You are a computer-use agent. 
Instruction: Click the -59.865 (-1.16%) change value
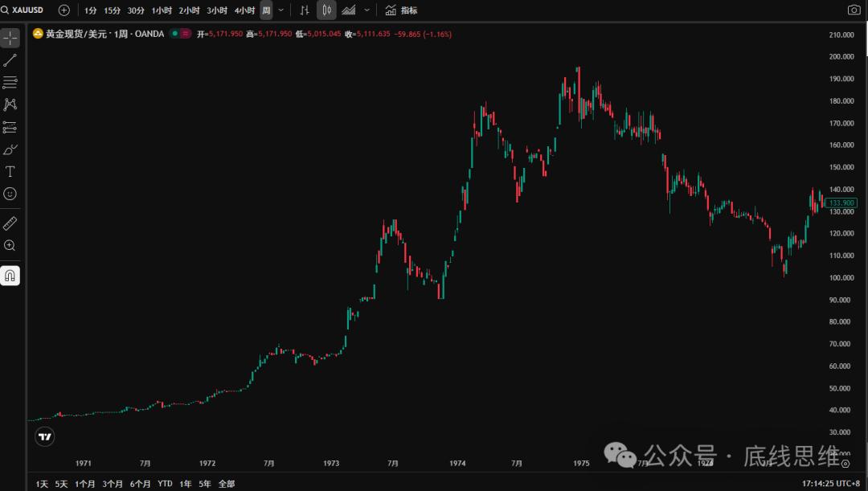tap(423, 34)
